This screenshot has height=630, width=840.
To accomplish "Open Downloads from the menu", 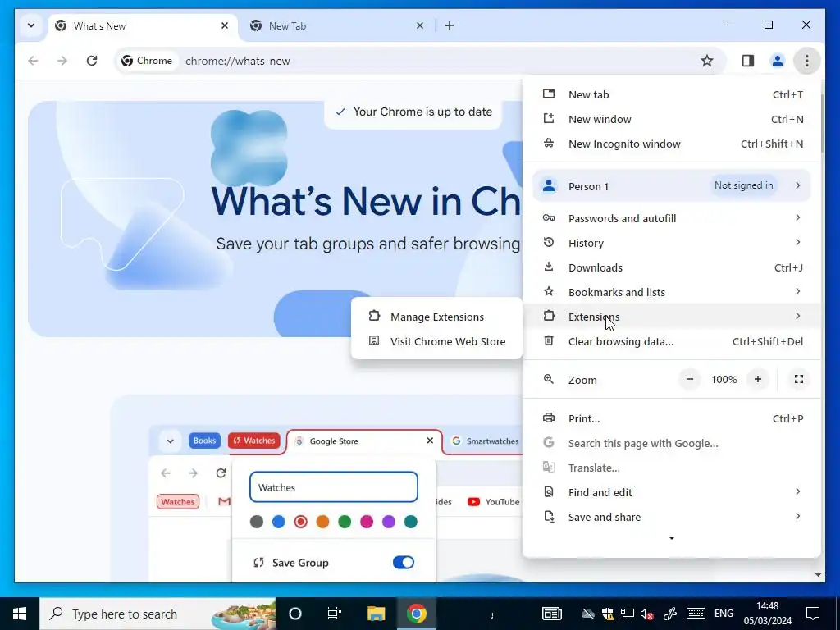I will [x=672, y=267].
